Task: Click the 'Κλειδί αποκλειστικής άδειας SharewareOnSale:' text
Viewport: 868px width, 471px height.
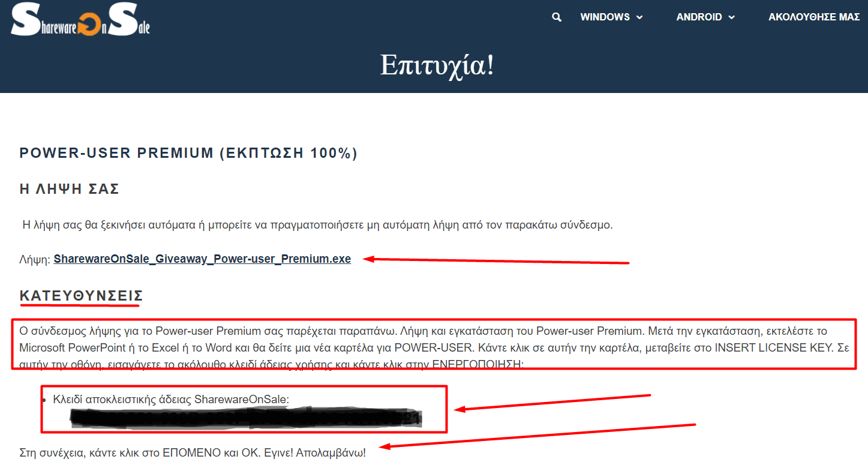Action: pos(171,400)
